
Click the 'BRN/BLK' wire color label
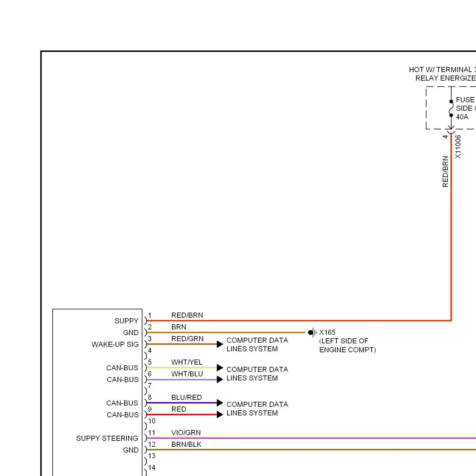pyautogui.click(x=187, y=444)
